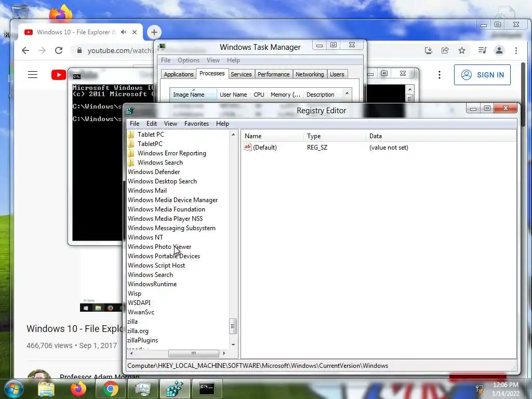Select the Tablet PC folder icon

(131, 135)
